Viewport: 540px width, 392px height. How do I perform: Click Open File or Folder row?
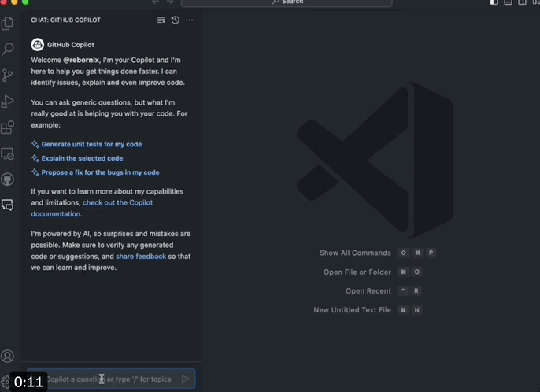[x=372, y=272]
